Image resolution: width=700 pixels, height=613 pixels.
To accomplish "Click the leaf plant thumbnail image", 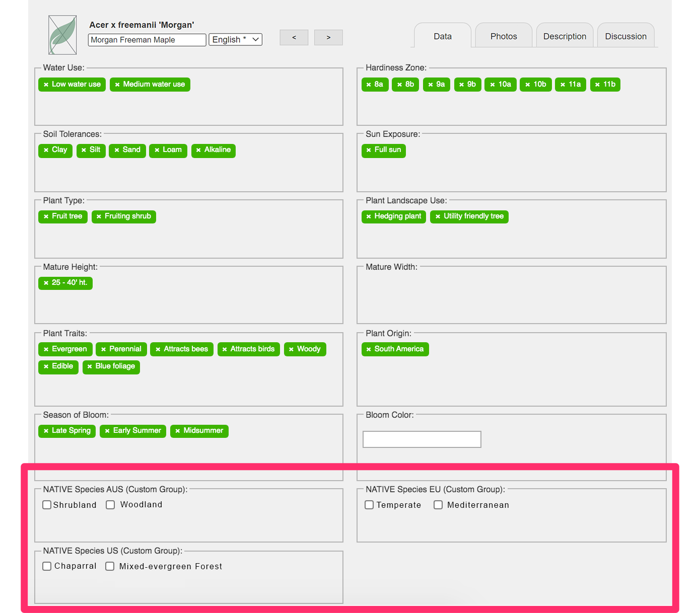I will coord(62,35).
